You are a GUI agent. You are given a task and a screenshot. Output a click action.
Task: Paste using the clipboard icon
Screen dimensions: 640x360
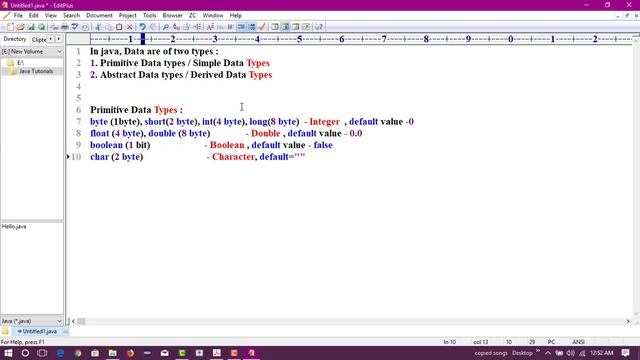(119, 27)
